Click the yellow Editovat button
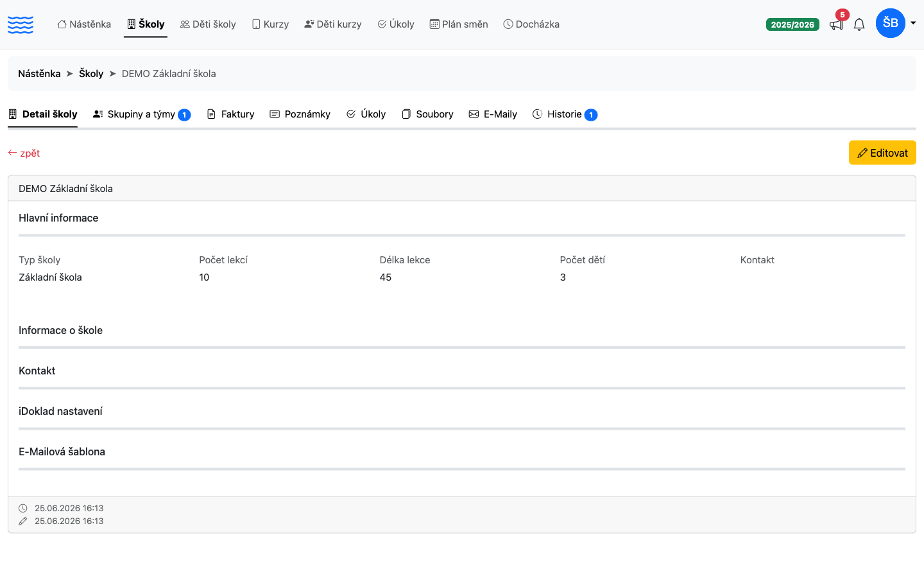The image size is (924, 578). (x=882, y=153)
